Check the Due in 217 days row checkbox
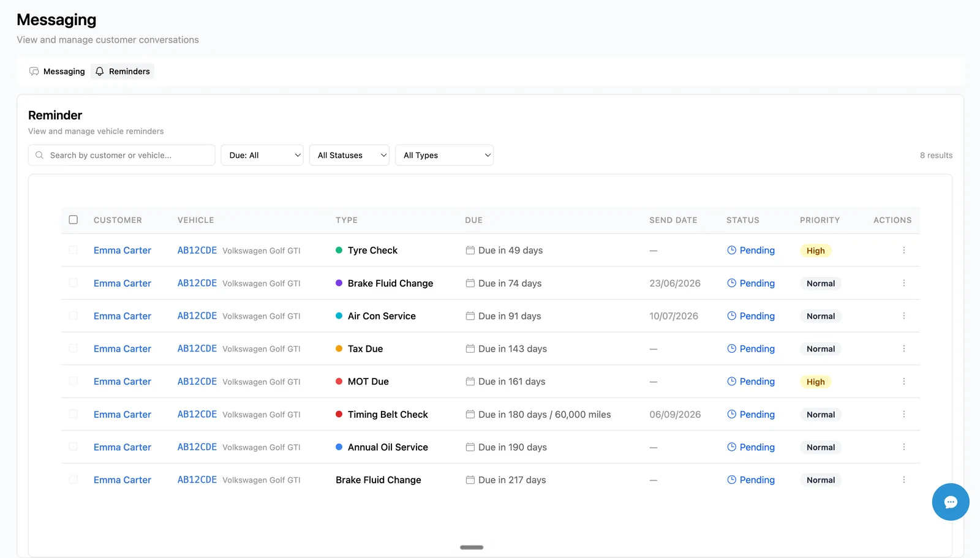 pos(73,480)
